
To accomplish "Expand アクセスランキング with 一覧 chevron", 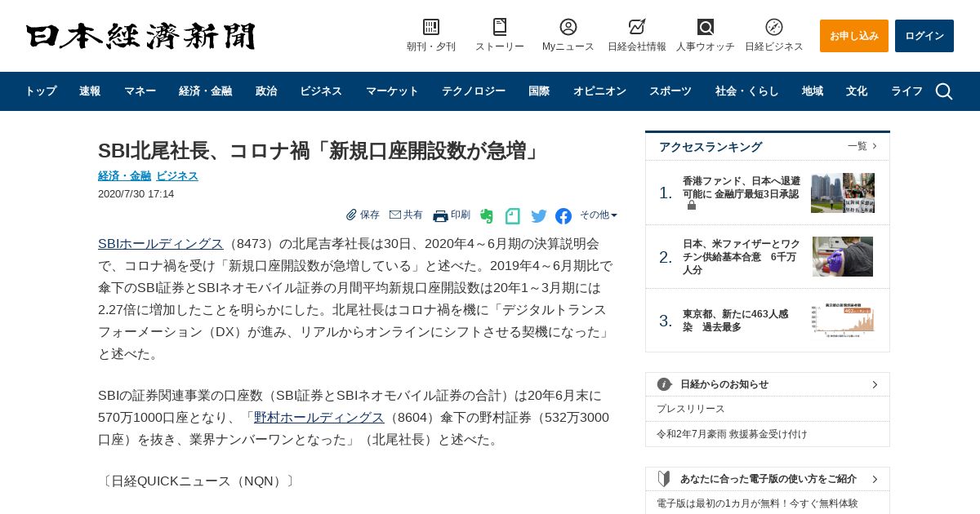I will (x=862, y=146).
